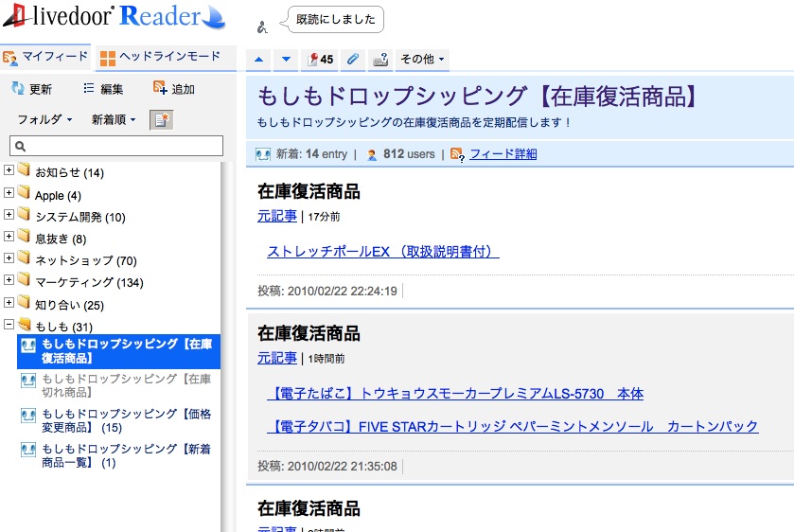Open ストレッチポールEX（取扱説明書付） link
Image resolution: width=794 pixels, height=532 pixels.
click(x=383, y=251)
